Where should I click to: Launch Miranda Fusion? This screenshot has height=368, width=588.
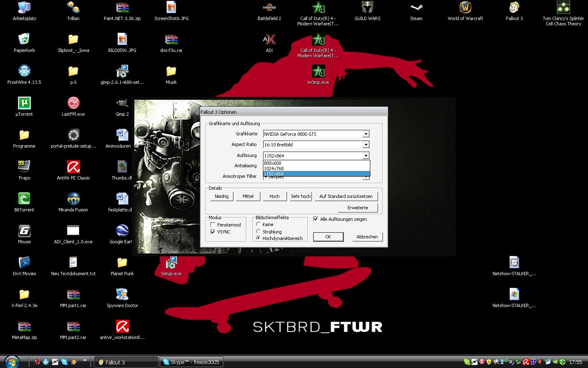pos(73,202)
